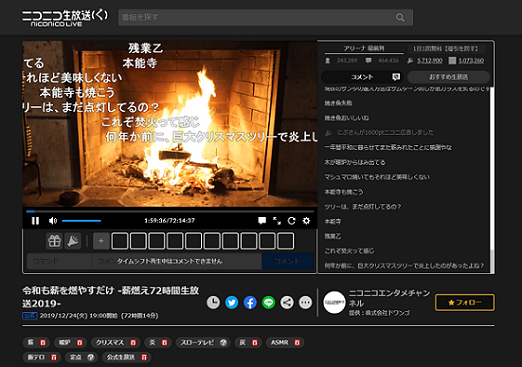Click the コマンド command input field
Image resolution: width=522 pixels, height=367 pixels.
point(59,261)
